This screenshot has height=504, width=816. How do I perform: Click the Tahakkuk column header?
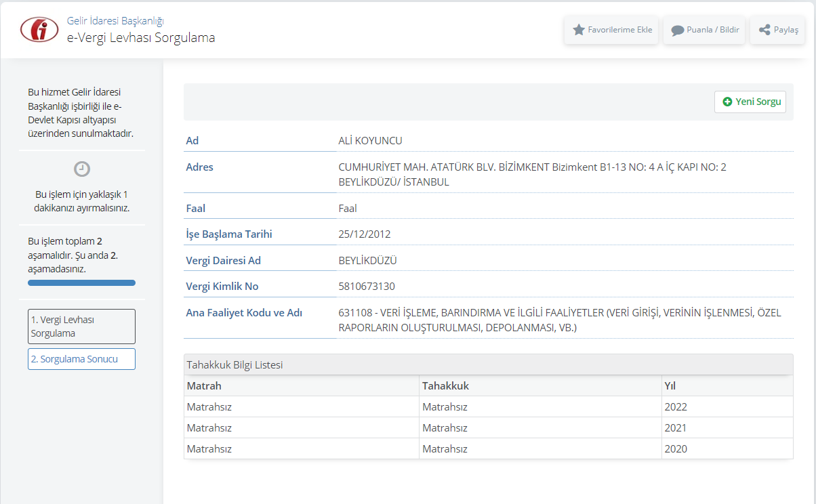pos(445,385)
